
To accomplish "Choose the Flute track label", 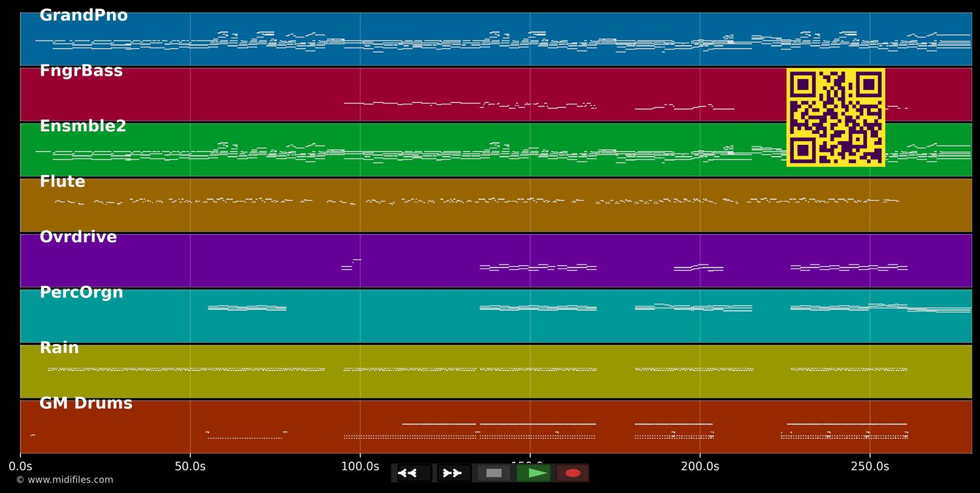I will (x=62, y=182).
